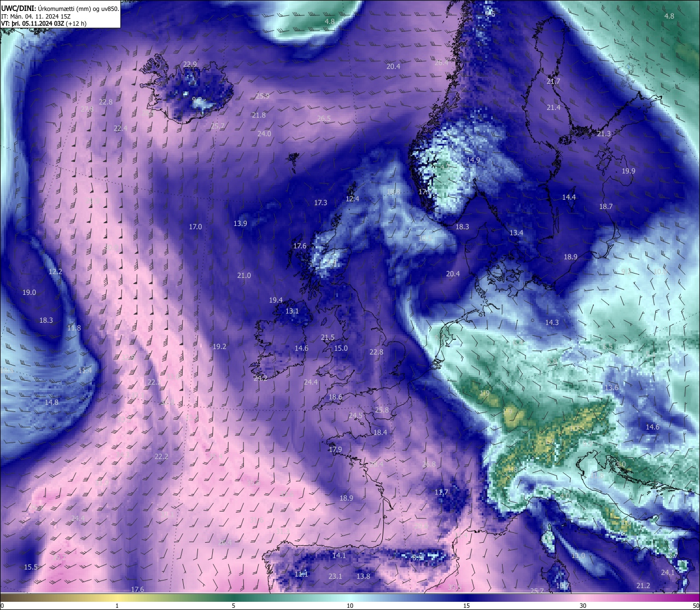Image resolution: width=700 pixels, height=610 pixels.
Task: Click the 11.8 value on the map
Action: [74, 328]
